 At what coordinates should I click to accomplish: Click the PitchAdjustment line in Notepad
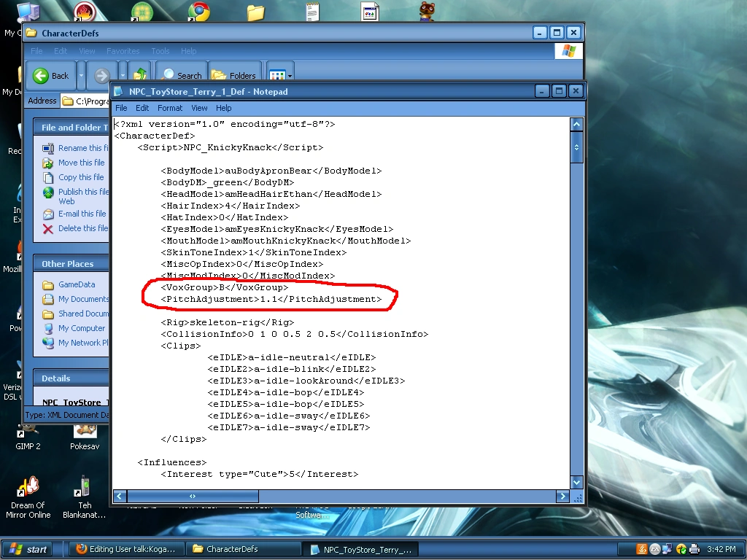pyautogui.click(x=271, y=299)
